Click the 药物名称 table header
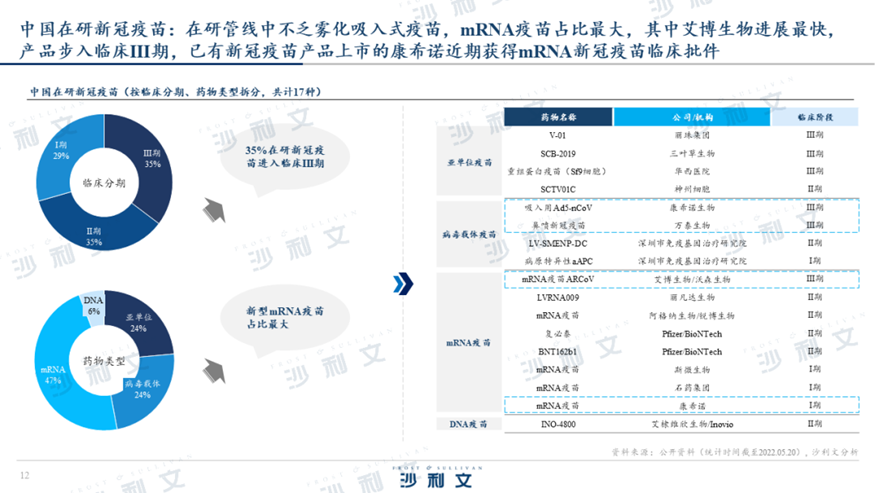Image resolution: width=875 pixels, height=493 pixels. (558, 117)
